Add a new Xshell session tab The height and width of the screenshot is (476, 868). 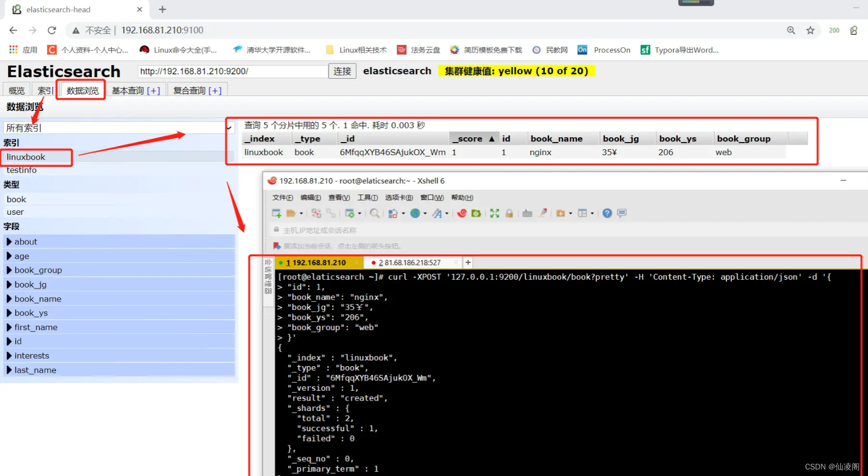pos(468,262)
